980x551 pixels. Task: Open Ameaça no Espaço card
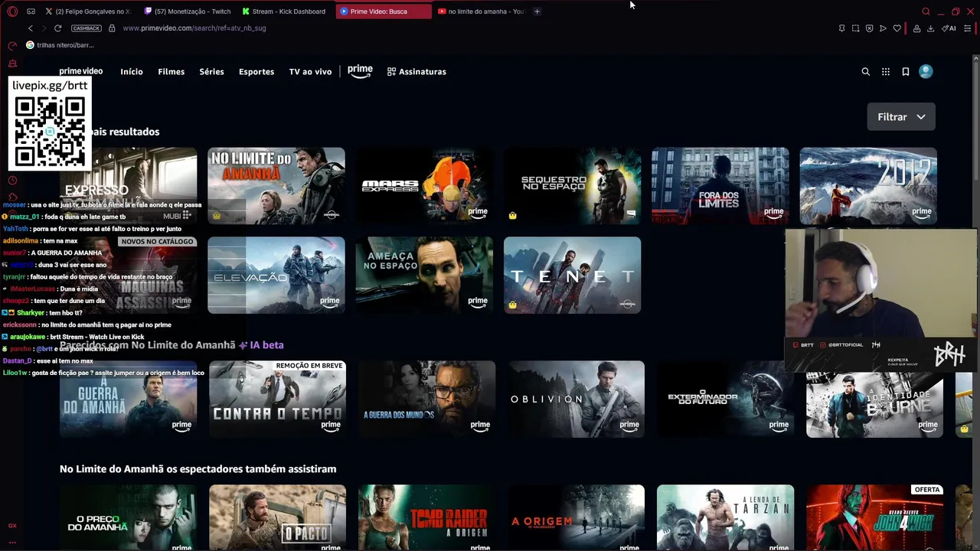pyautogui.click(x=424, y=275)
